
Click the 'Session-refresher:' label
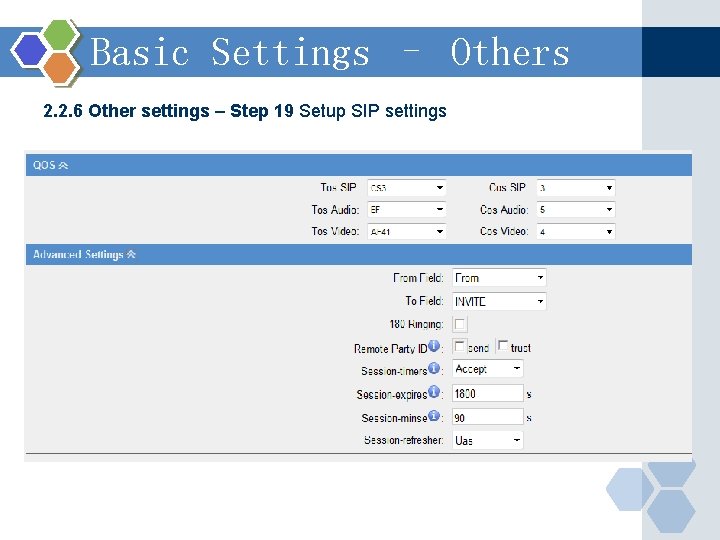(x=404, y=440)
